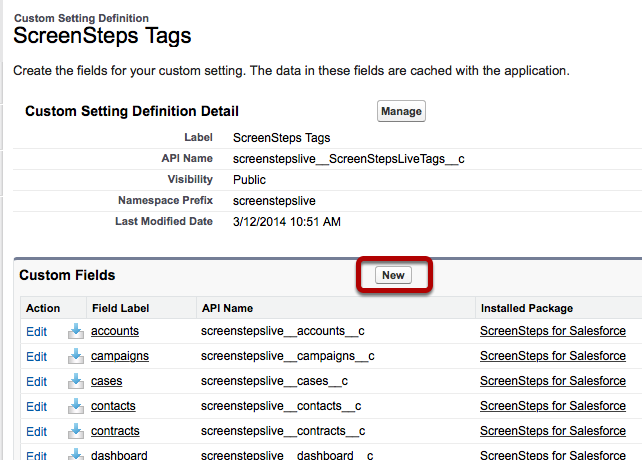642x460 pixels.
Task: Click the Field Label column header
Action: coord(120,308)
